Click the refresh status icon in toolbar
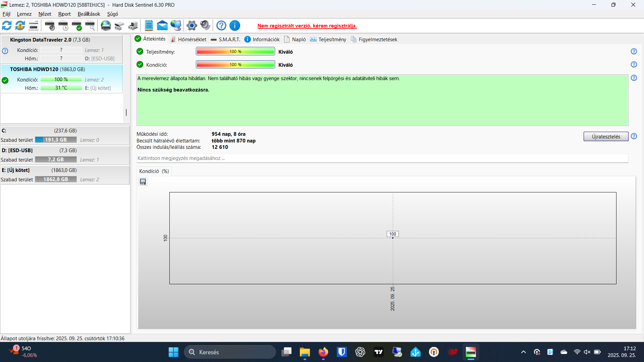 (x=7, y=25)
